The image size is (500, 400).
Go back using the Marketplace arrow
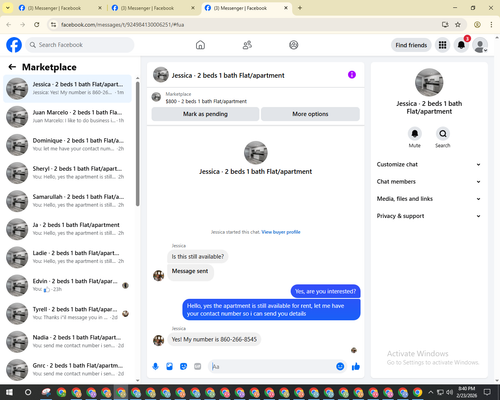click(x=12, y=67)
